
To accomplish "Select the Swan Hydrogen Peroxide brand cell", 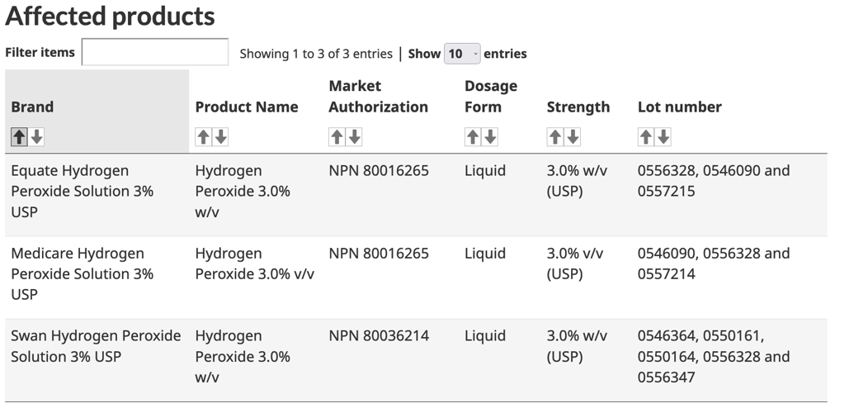I will 96,346.
